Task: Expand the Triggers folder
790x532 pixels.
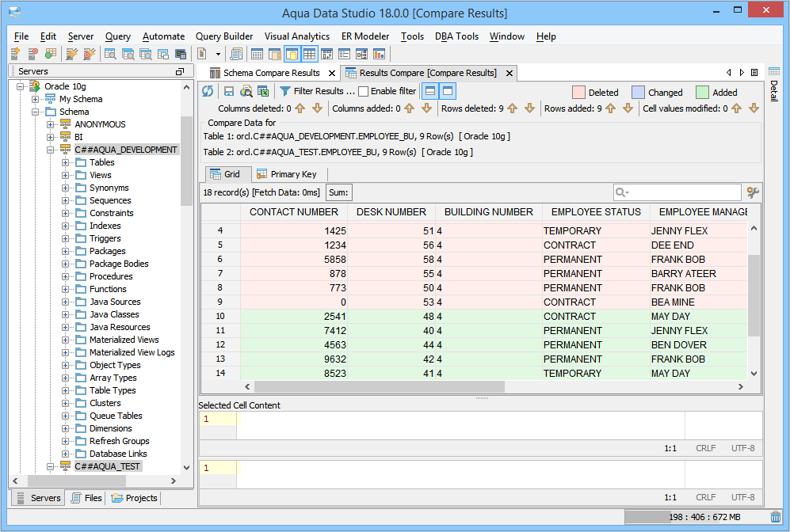Action: (65, 238)
